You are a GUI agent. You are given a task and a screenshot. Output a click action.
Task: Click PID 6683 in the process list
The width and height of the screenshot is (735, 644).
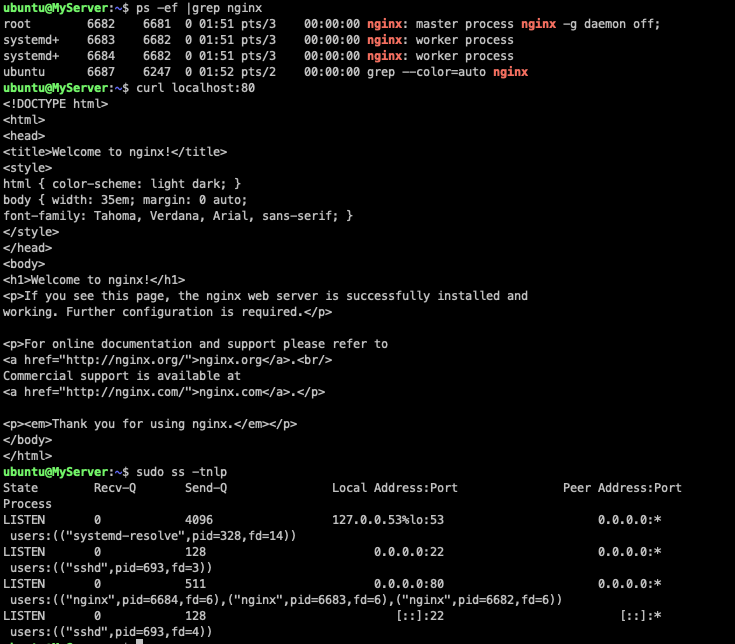tap(101, 40)
